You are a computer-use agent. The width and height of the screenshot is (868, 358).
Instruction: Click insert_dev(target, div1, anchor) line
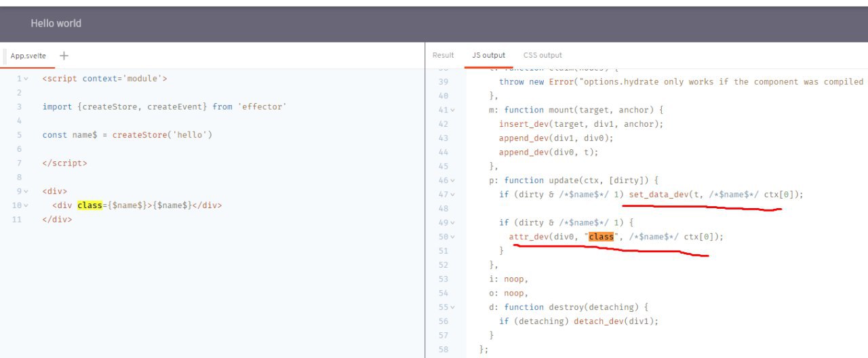pos(581,124)
